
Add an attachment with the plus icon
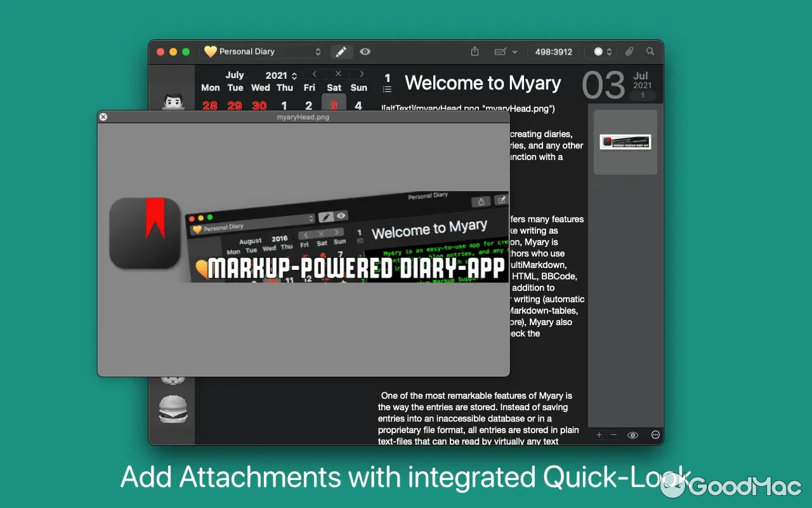click(598, 435)
